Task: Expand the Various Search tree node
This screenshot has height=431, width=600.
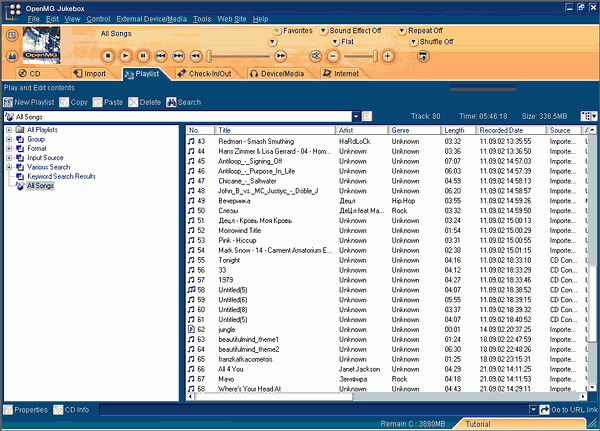Action: [9, 167]
